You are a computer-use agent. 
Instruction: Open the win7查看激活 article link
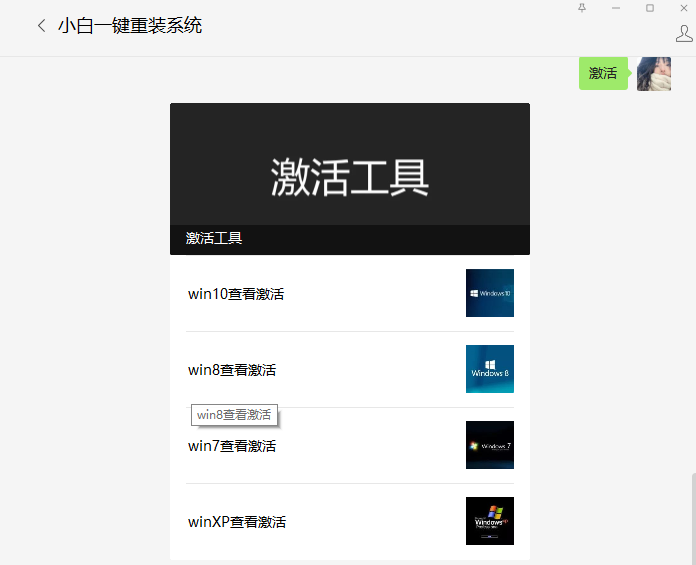232,446
